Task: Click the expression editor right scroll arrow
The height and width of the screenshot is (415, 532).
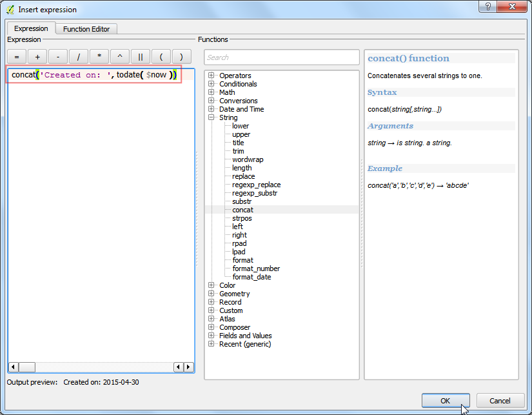Action: pyautogui.click(x=189, y=367)
